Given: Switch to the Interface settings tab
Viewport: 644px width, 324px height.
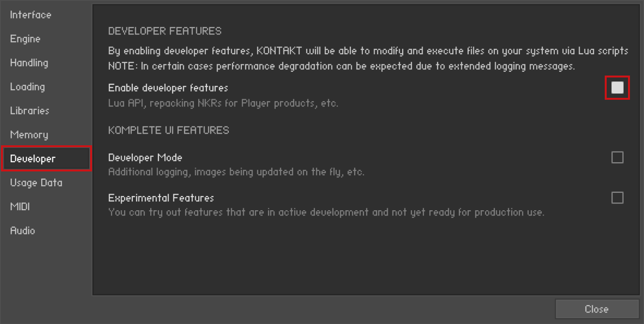Looking at the screenshot, I should 30,15.
